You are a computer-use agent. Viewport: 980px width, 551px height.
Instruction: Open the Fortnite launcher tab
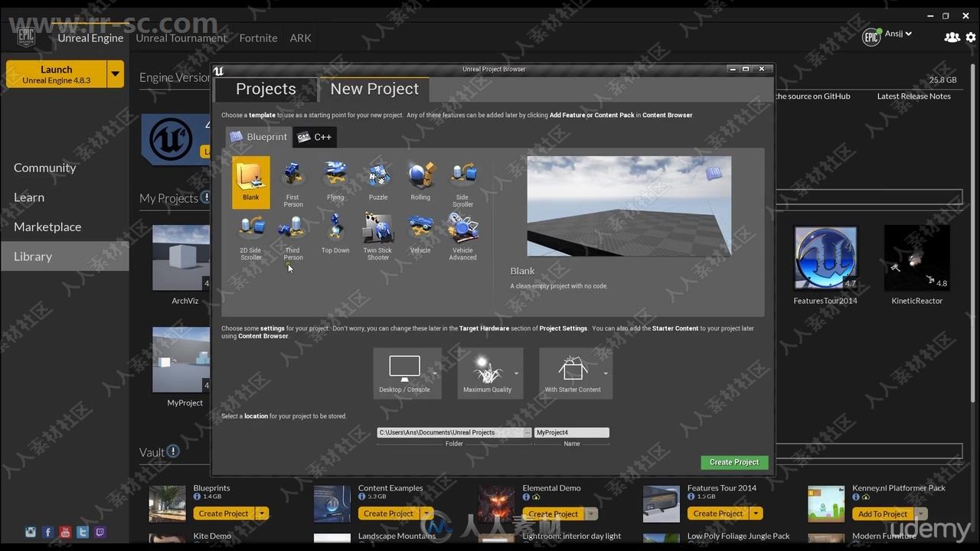[x=258, y=37]
